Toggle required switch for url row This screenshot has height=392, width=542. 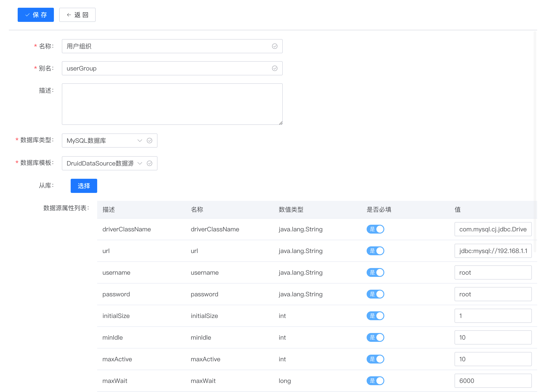pos(375,251)
